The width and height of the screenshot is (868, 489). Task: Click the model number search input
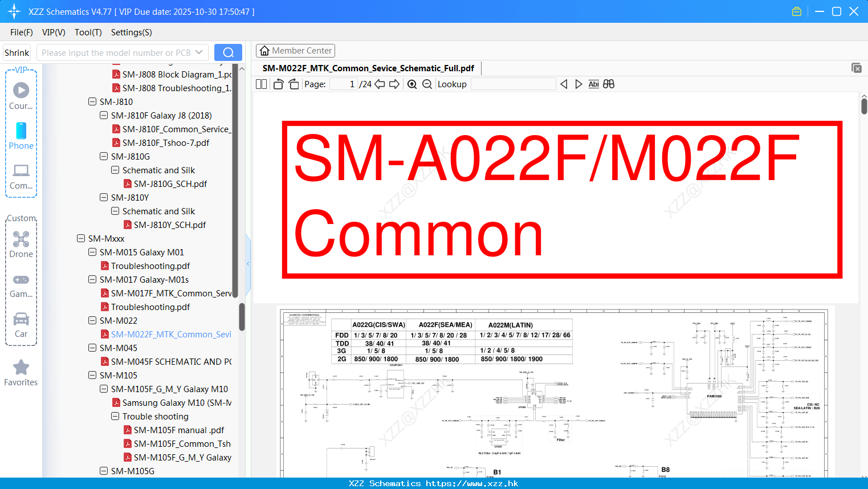click(116, 52)
